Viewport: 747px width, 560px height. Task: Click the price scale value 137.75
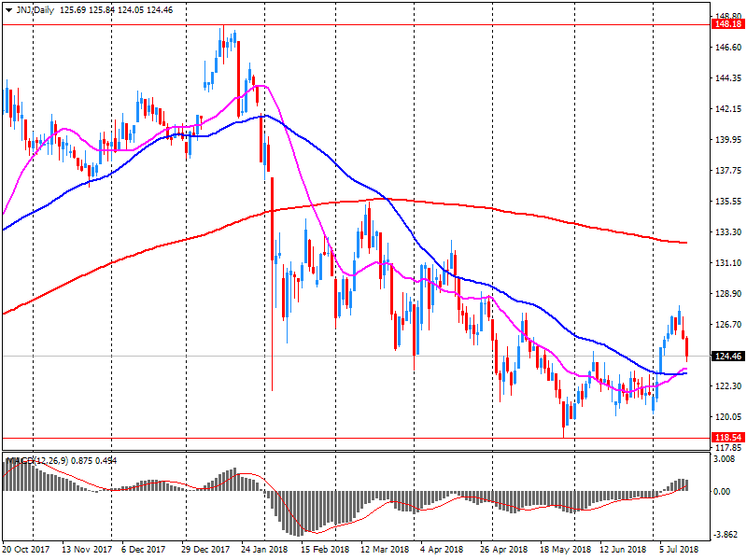(x=729, y=171)
